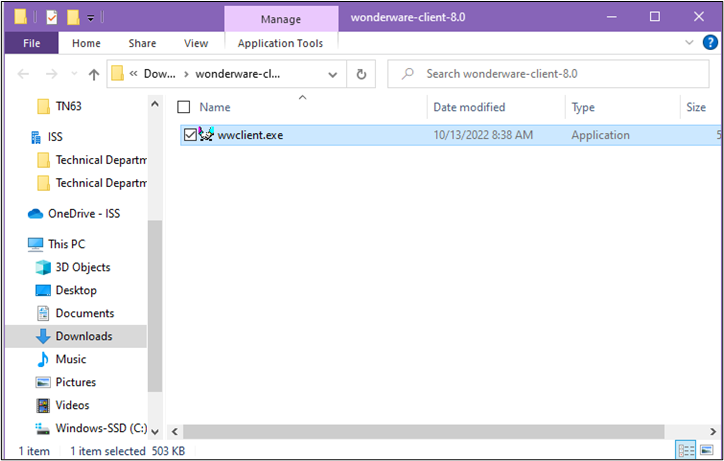Sort by the Name column header
This screenshot has height=461, width=724.
[x=215, y=107]
